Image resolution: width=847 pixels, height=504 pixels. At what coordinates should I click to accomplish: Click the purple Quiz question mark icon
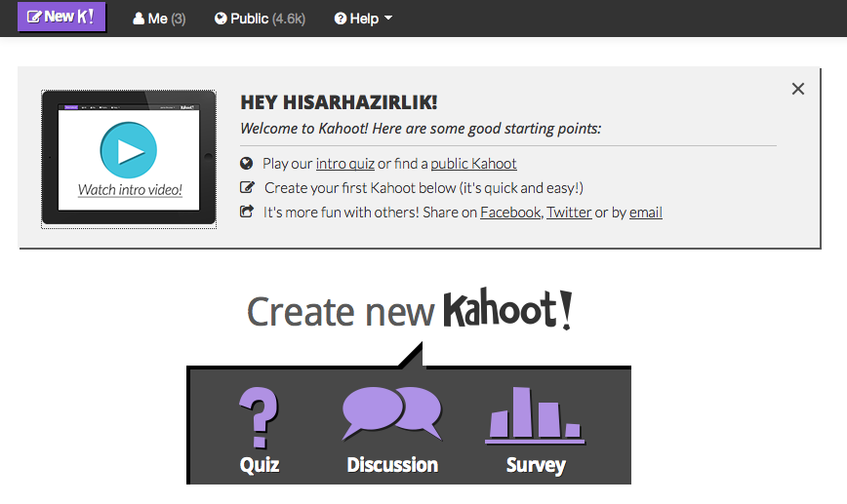tap(259, 417)
